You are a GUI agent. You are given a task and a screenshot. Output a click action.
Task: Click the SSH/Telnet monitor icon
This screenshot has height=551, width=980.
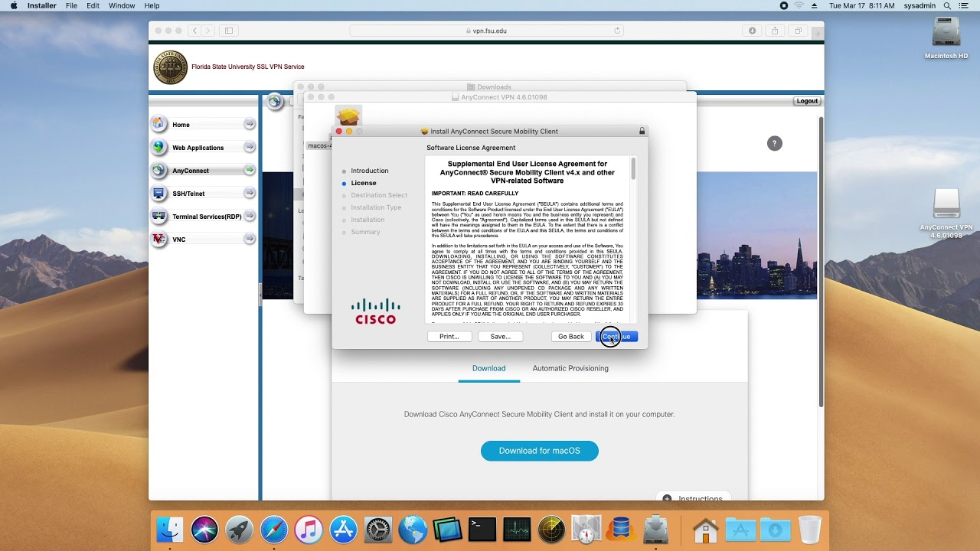tap(158, 193)
